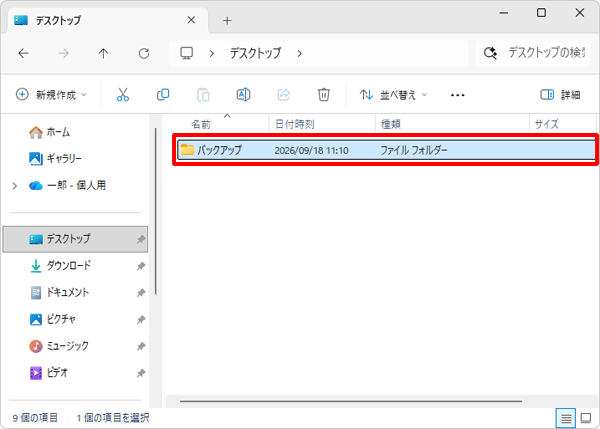Rename the selected folder via toolbar
The image size is (600, 429).
click(x=243, y=95)
